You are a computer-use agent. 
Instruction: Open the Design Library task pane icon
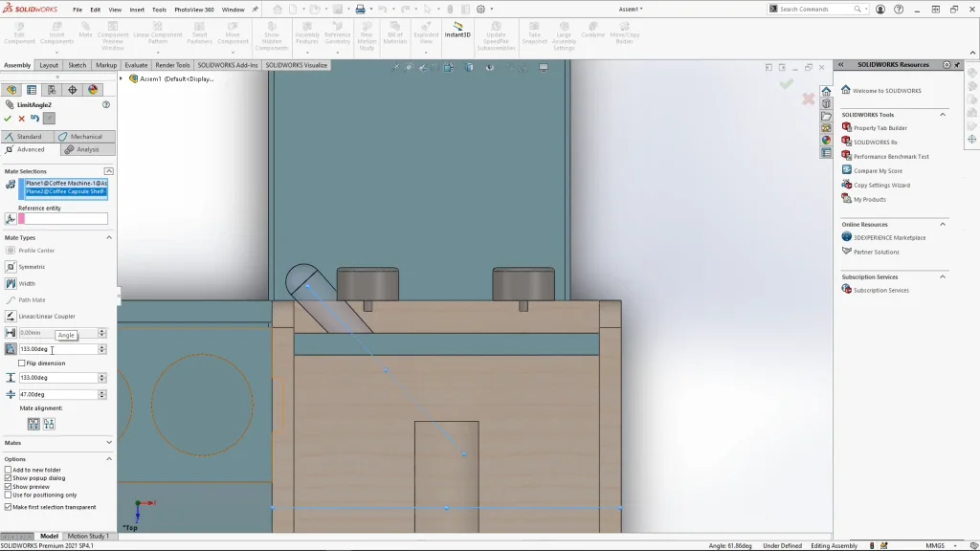pyautogui.click(x=826, y=103)
